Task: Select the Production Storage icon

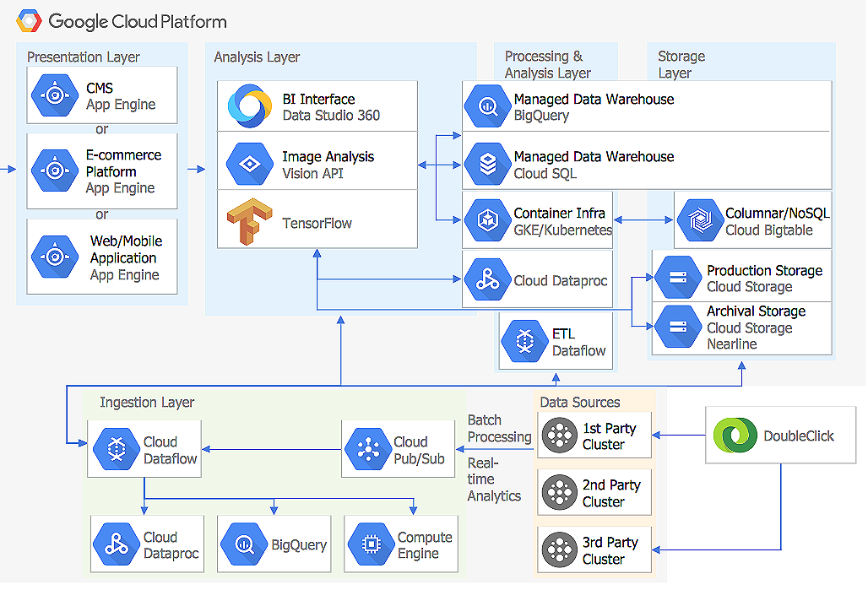Action: 677,279
